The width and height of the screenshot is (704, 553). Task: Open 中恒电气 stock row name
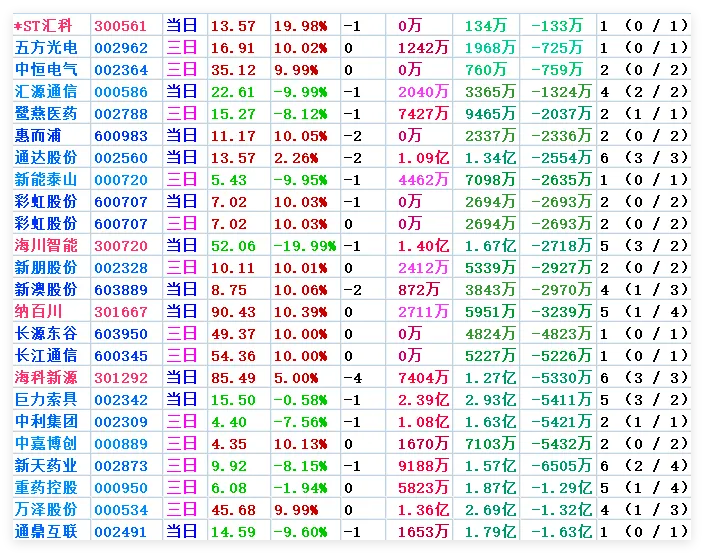coord(46,70)
